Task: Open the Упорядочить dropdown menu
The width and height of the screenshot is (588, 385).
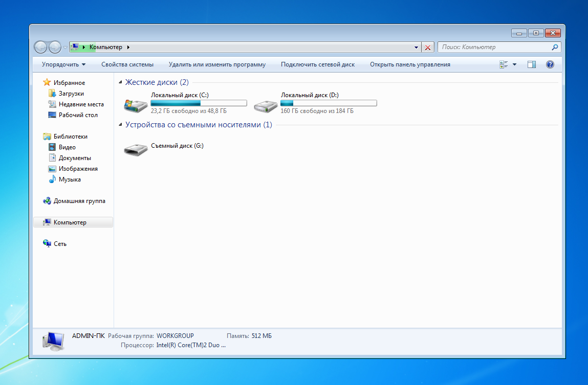Action: [x=63, y=64]
